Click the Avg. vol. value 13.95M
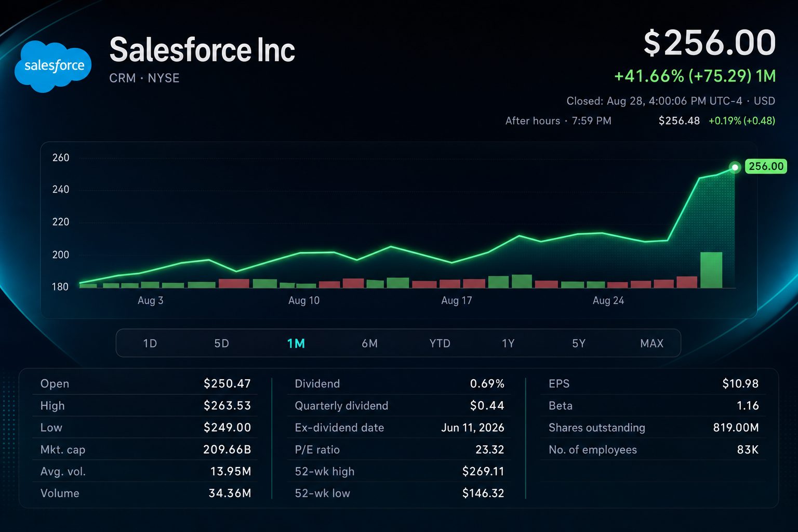The height and width of the screenshot is (532, 798). pyautogui.click(x=231, y=471)
